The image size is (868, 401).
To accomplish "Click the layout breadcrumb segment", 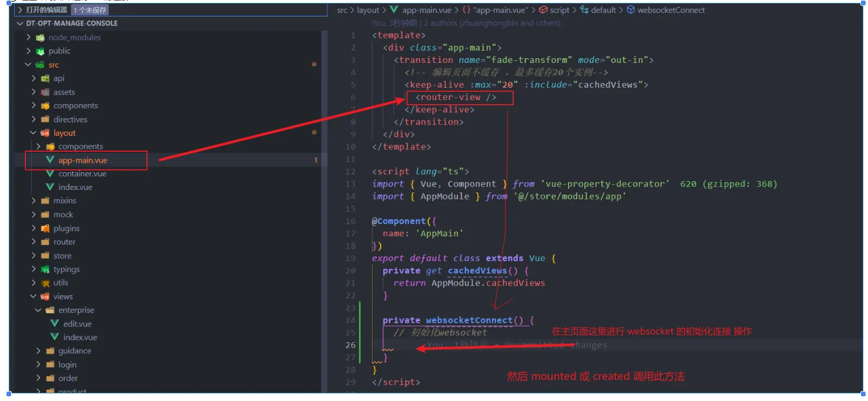I will pyautogui.click(x=368, y=10).
